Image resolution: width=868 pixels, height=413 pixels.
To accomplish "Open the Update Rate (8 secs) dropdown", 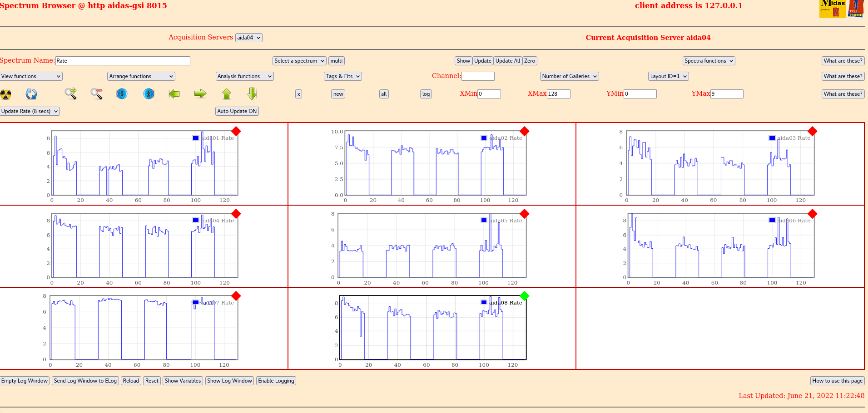I will (x=30, y=111).
